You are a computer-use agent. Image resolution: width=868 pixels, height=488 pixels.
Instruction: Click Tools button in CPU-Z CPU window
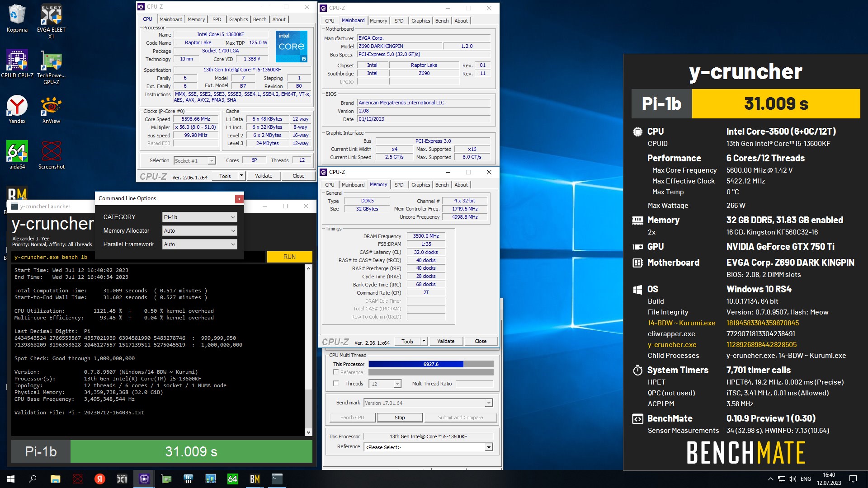pos(225,176)
